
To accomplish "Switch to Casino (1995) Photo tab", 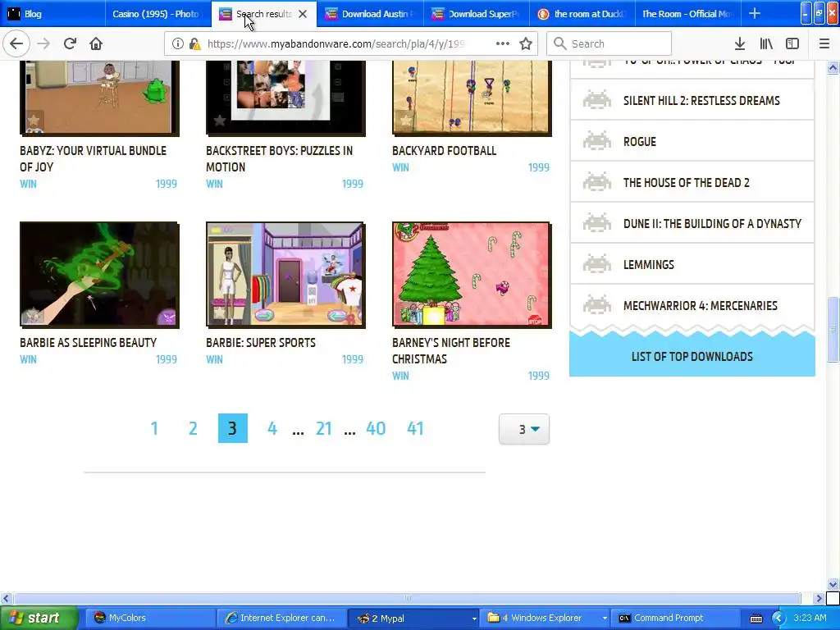I will (157, 14).
